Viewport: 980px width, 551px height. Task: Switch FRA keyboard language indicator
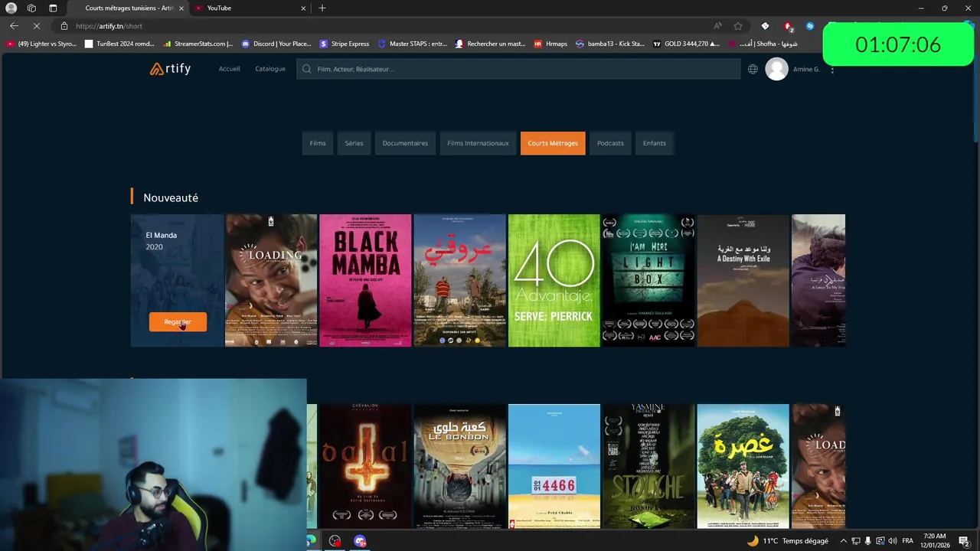click(x=907, y=541)
